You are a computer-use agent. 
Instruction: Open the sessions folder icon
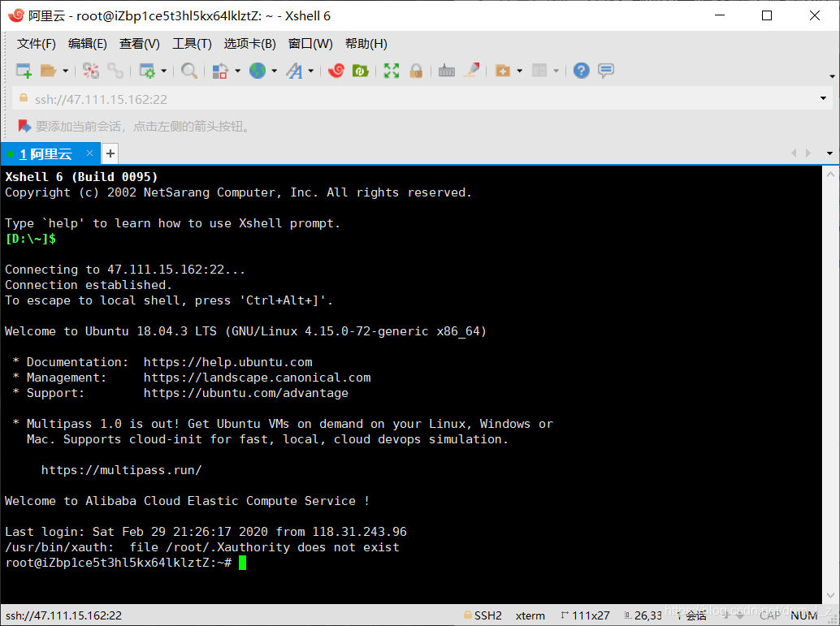[48, 71]
